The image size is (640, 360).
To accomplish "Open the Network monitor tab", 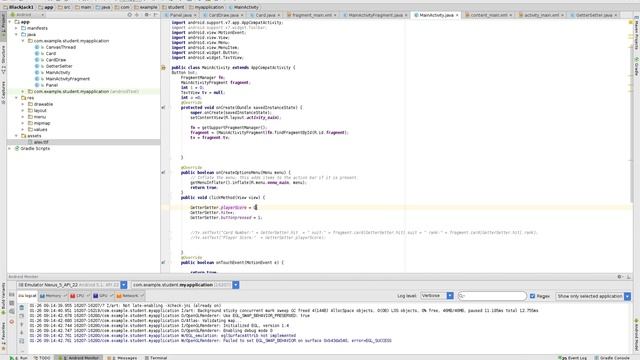I will [x=129, y=296].
